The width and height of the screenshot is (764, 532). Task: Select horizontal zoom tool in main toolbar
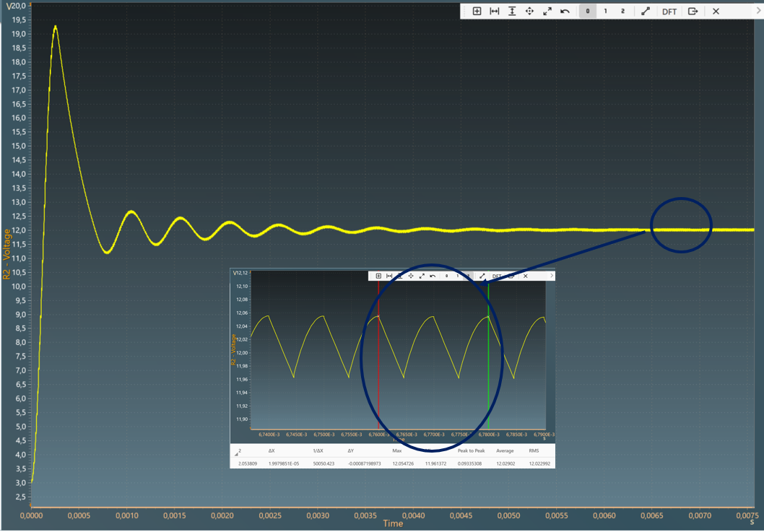coord(495,12)
